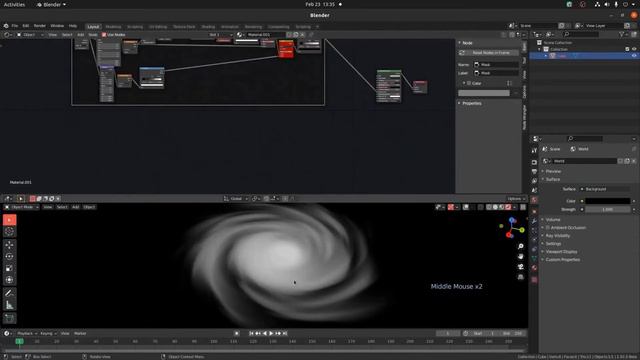Select the Rotate tool in viewport toolbar
The image size is (640, 360).
click(x=10, y=256)
